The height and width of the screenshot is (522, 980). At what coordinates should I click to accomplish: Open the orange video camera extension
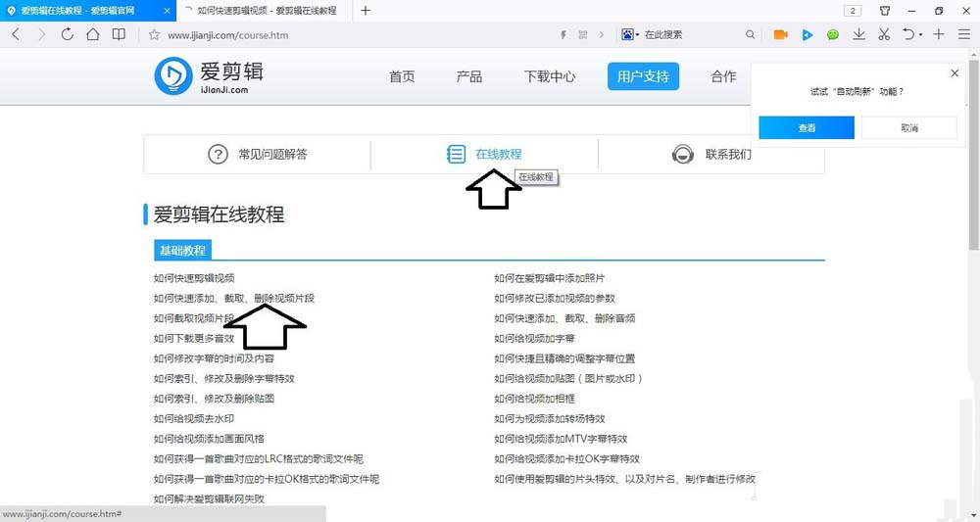781,35
